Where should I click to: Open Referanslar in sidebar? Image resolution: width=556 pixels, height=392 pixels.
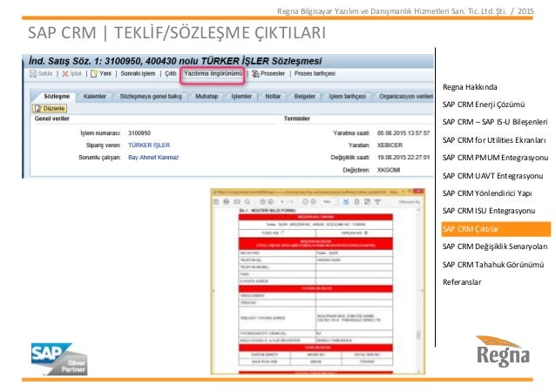click(462, 282)
